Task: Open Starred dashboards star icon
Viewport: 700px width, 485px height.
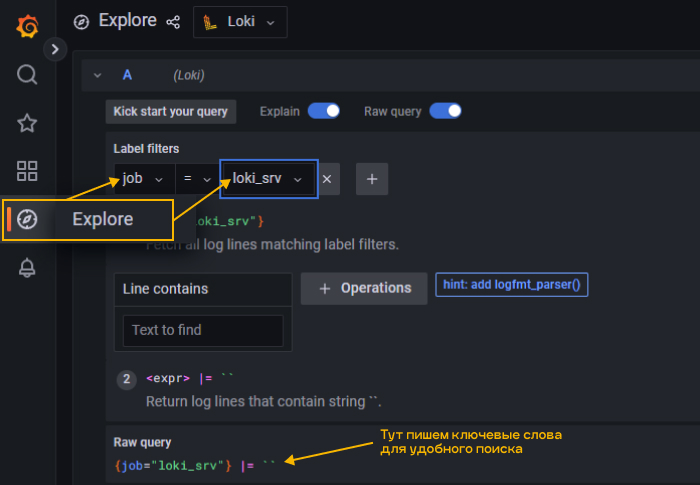Action: point(27,123)
